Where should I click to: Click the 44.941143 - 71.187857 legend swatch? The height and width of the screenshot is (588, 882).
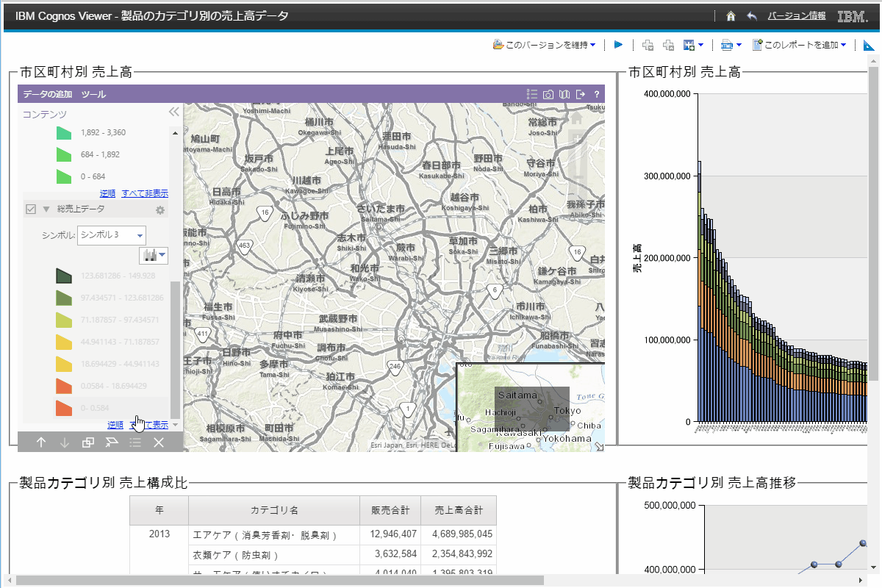63,342
